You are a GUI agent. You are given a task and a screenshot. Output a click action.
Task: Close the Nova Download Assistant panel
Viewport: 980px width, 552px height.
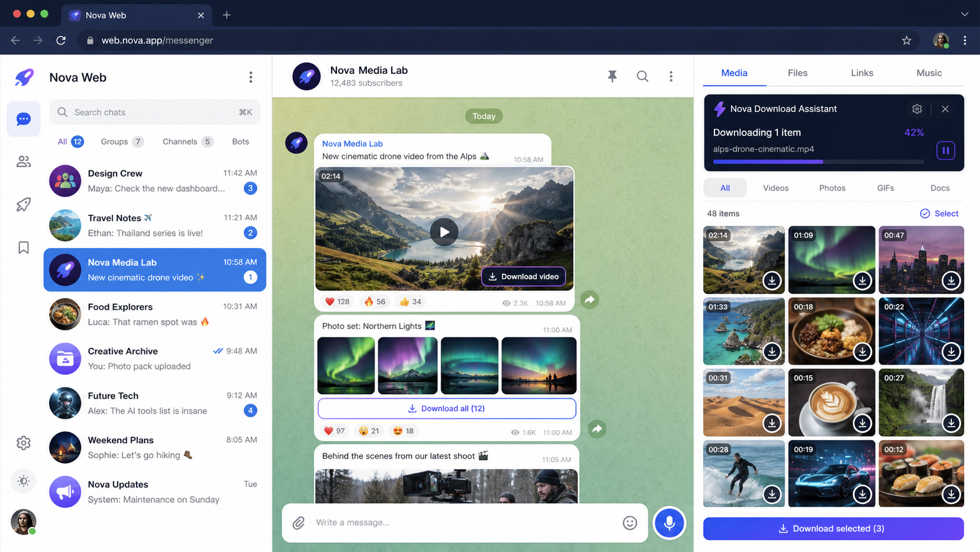click(945, 109)
